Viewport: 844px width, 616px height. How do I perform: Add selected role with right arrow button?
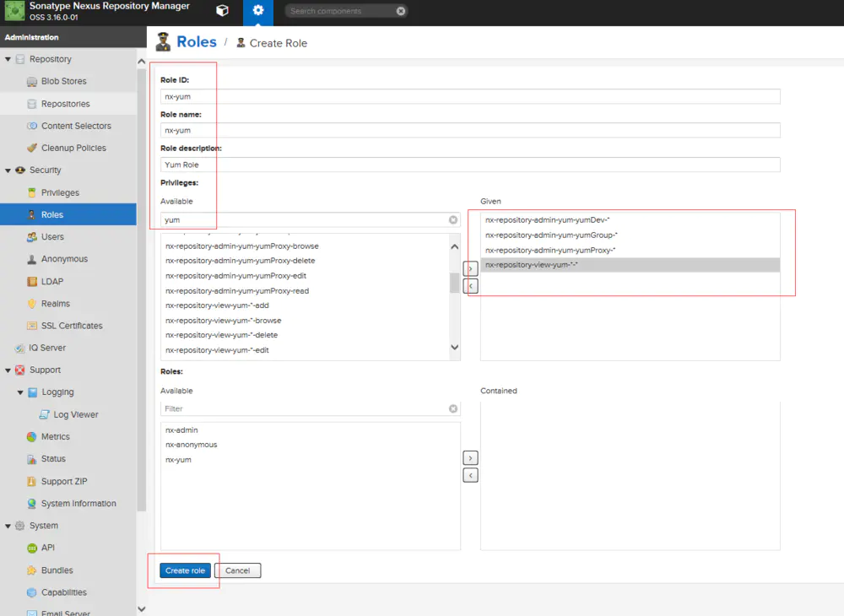point(470,458)
